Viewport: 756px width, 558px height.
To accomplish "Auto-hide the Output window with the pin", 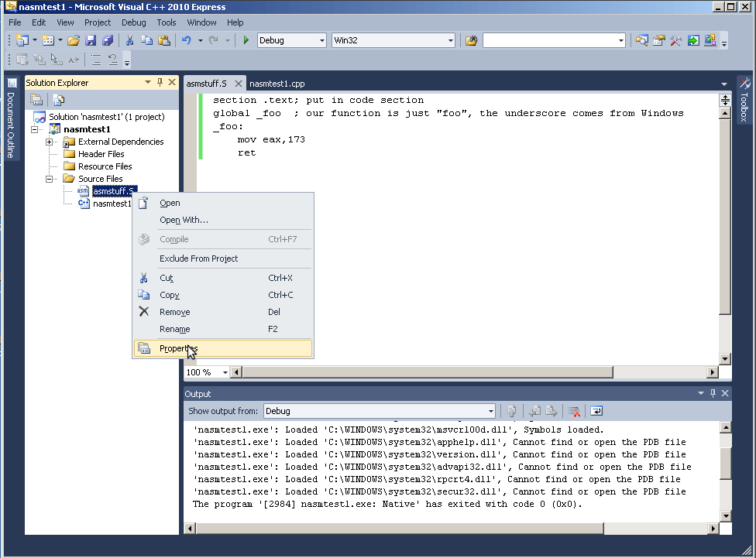I will point(713,393).
